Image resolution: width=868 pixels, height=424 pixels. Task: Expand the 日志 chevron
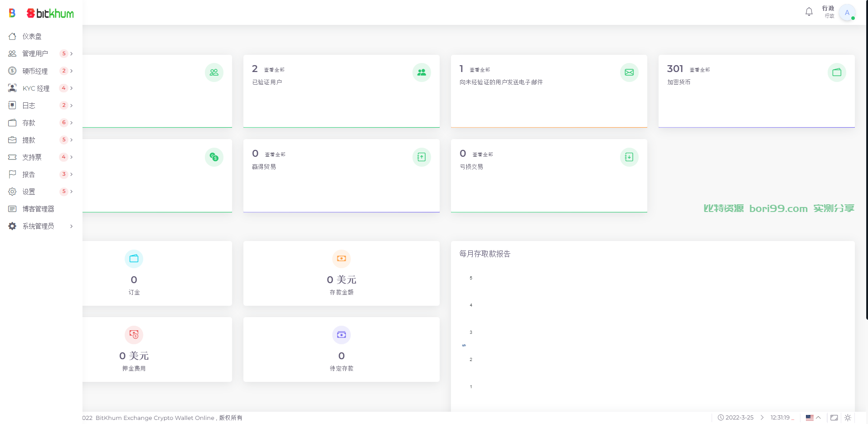pyautogui.click(x=71, y=105)
